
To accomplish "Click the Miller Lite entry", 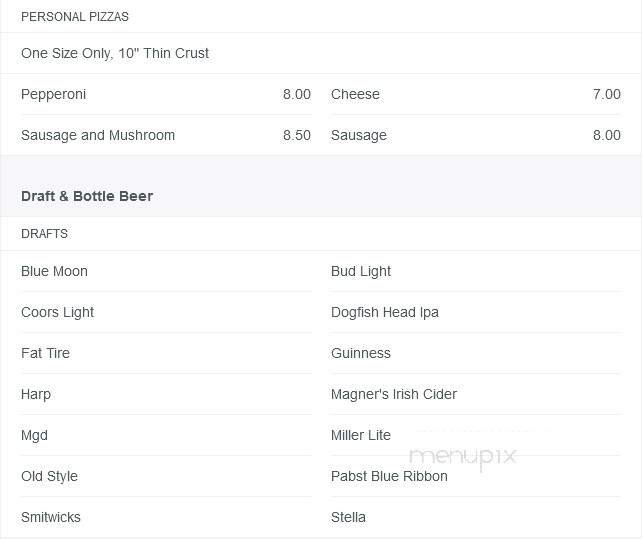I will coord(361,435).
